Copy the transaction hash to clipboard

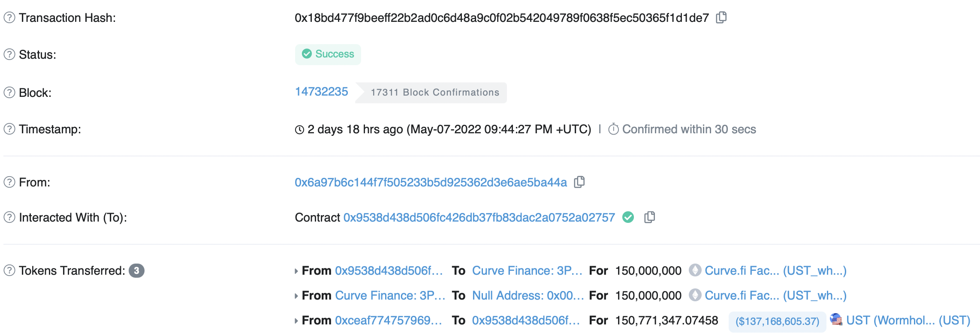721,18
